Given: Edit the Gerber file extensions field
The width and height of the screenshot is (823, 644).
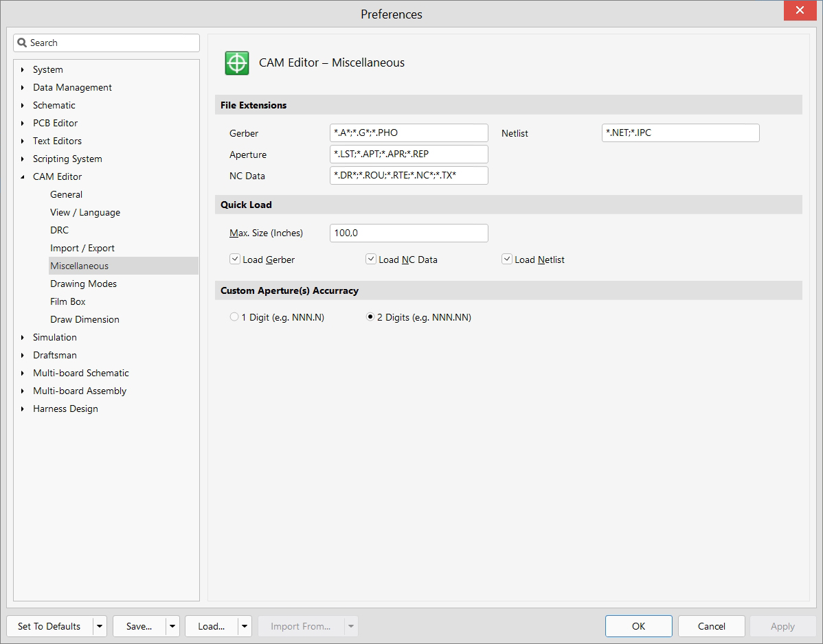Looking at the screenshot, I should point(409,133).
